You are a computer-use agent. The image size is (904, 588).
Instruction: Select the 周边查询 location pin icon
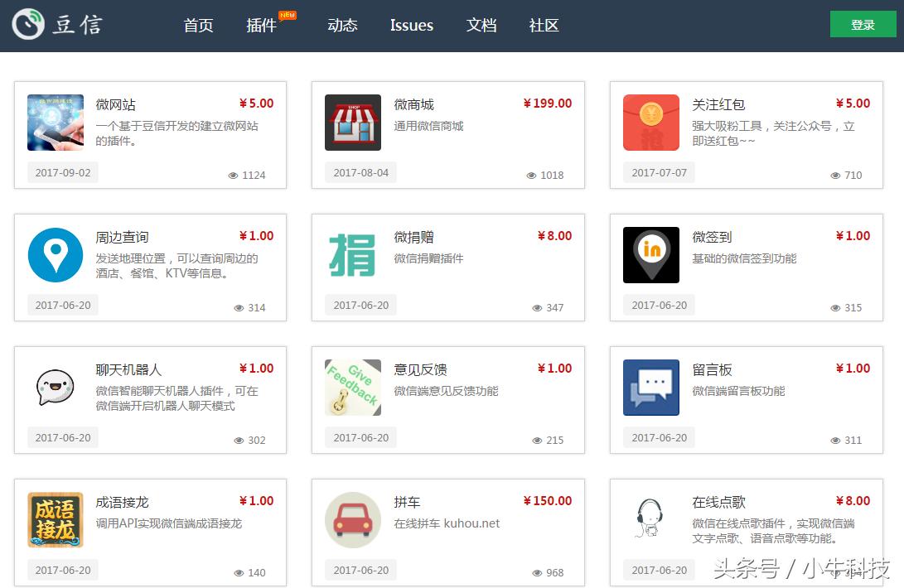coord(56,255)
